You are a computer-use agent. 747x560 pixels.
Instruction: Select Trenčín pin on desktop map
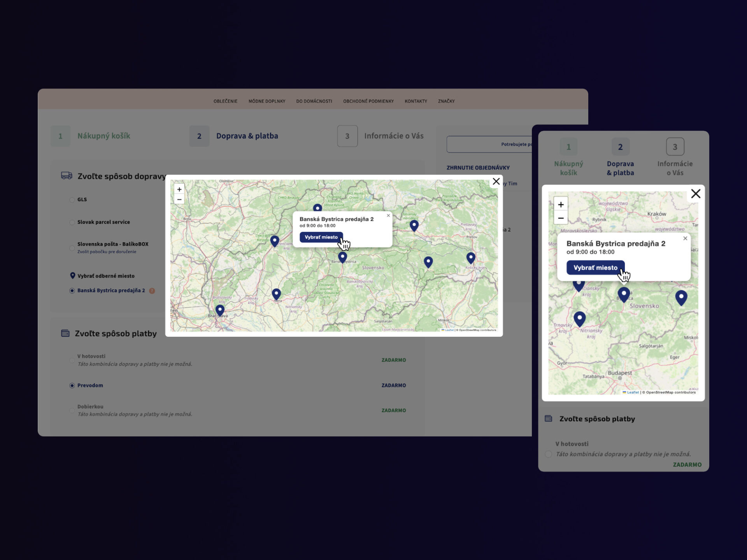tap(275, 241)
